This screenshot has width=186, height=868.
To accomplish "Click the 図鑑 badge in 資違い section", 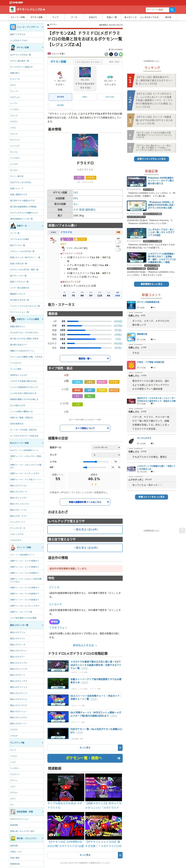I will (x=118, y=232).
